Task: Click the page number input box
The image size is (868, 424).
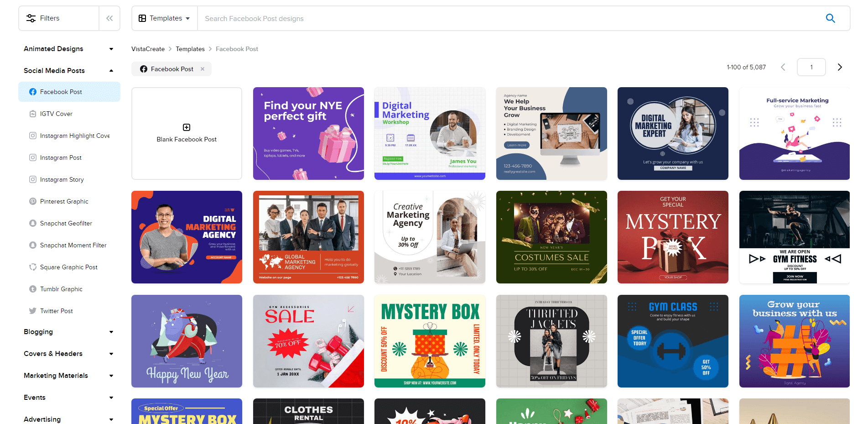Action: tap(811, 67)
